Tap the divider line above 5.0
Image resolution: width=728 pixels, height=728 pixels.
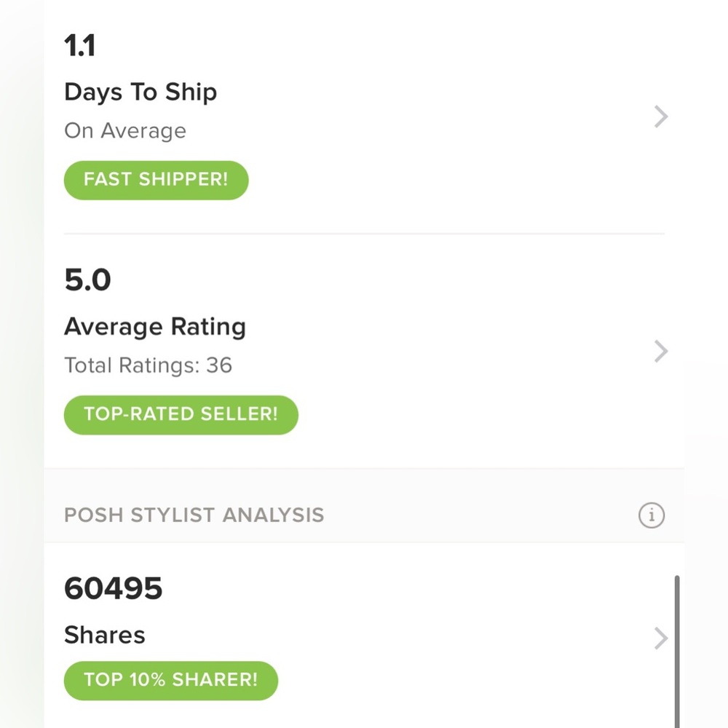click(364, 234)
